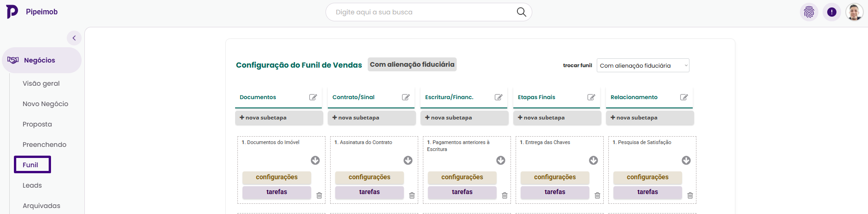Open the trocar funil dropdown
The image size is (868, 214).
pos(643,66)
